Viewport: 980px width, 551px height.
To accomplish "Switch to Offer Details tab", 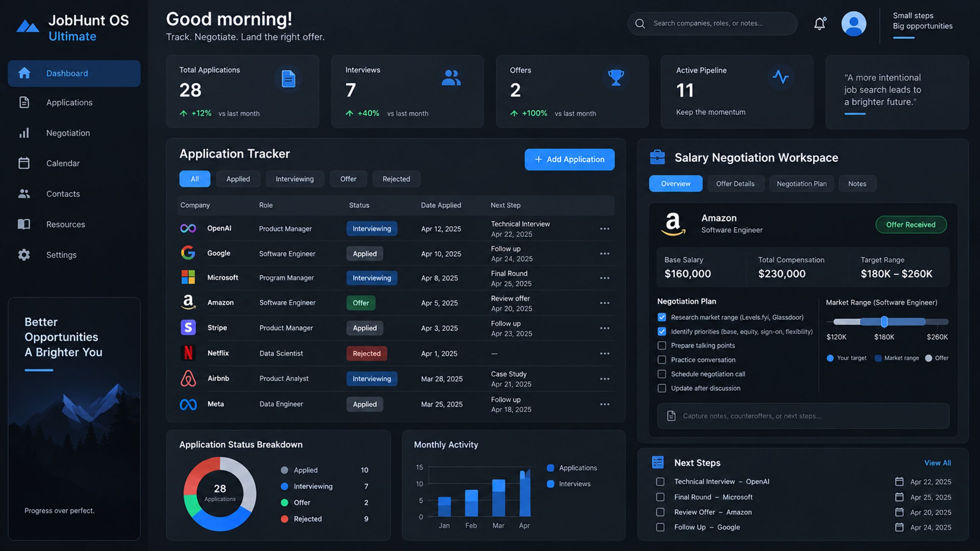I will point(735,184).
